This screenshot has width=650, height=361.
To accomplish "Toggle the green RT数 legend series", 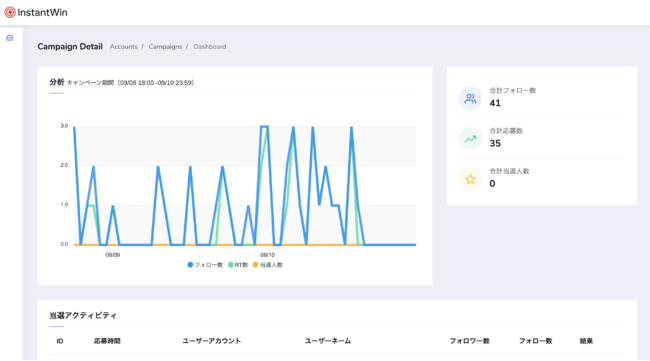I will pyautogui.click(x=238, y=265).
